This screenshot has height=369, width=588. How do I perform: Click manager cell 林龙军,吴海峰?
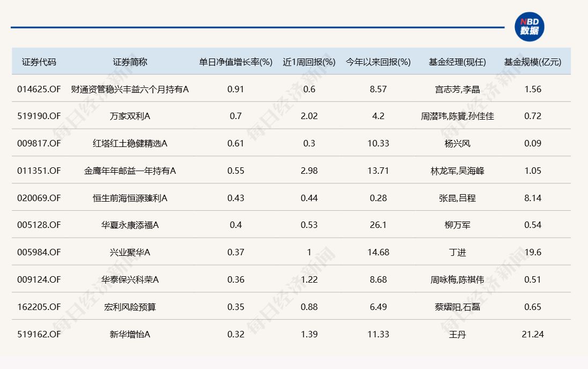pyautogui.click(x=457, y=171)
